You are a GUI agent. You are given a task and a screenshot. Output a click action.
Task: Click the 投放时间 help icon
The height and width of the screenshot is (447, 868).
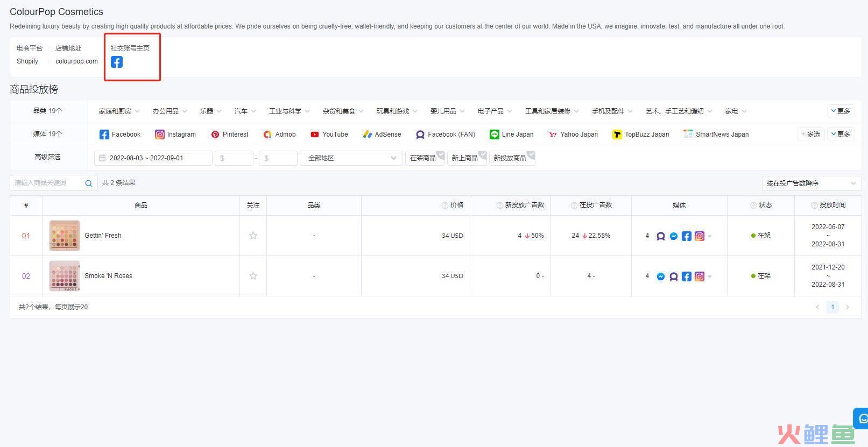click(x=814, y=205)
